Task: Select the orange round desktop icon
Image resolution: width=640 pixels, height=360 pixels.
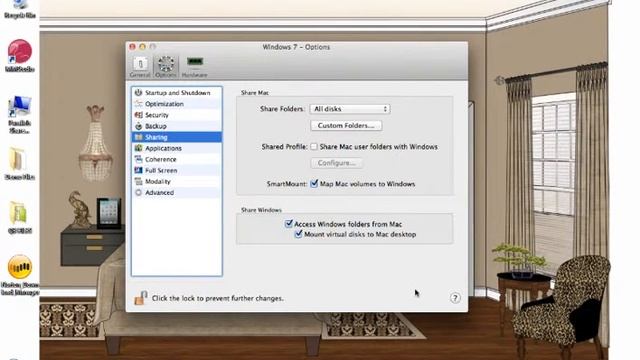Action: [20, 274]
